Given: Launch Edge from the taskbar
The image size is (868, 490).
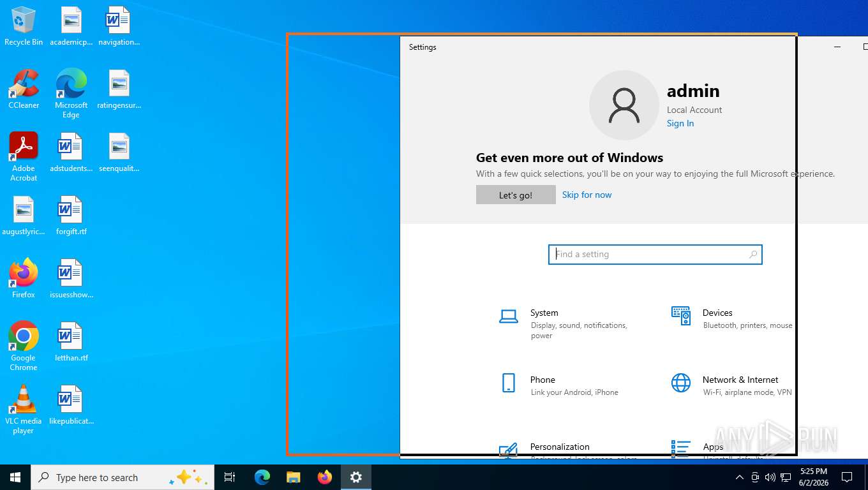Looking at the screenshot, I should (x=262, y=477).
